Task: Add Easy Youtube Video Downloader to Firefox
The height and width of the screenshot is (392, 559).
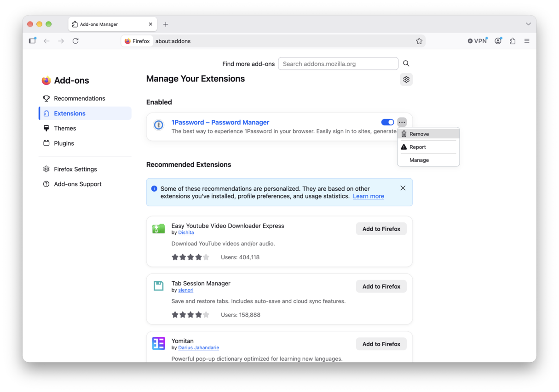Action: (x=381, y=229)
